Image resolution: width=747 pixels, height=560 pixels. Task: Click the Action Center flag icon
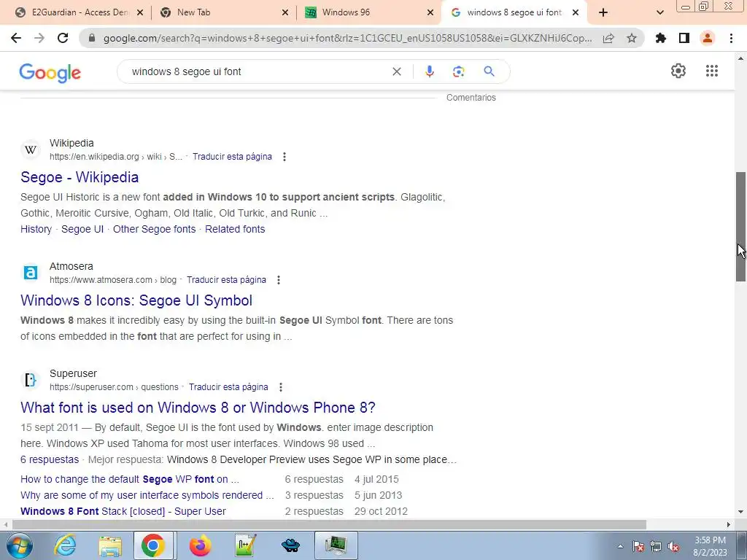click(638, 546)
